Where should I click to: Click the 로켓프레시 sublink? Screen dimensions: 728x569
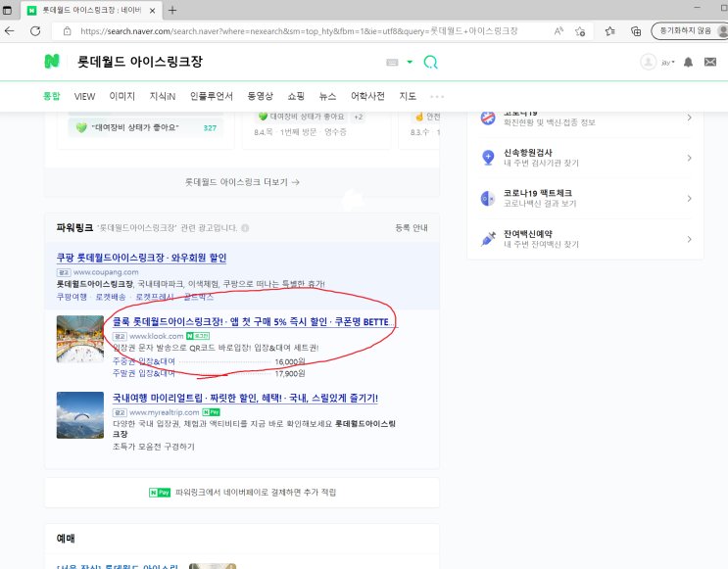pos(155,297)
